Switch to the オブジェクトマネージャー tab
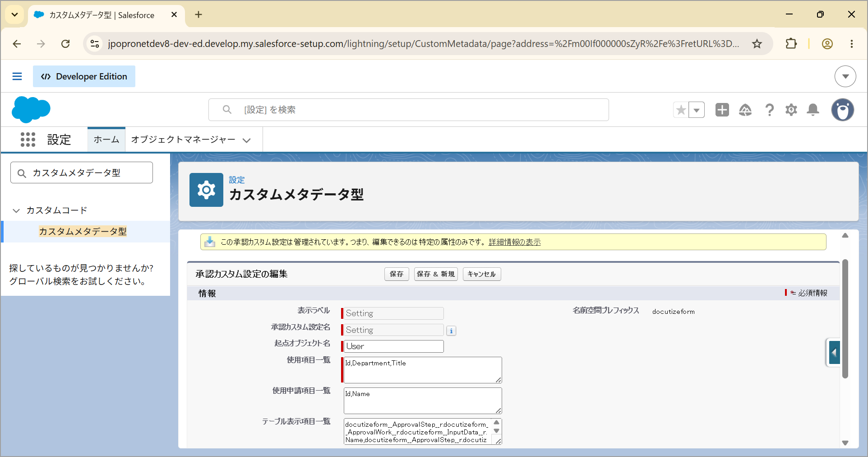Viewport: 868px width, 457px height. pyautogui.click(x=183, y=140)
